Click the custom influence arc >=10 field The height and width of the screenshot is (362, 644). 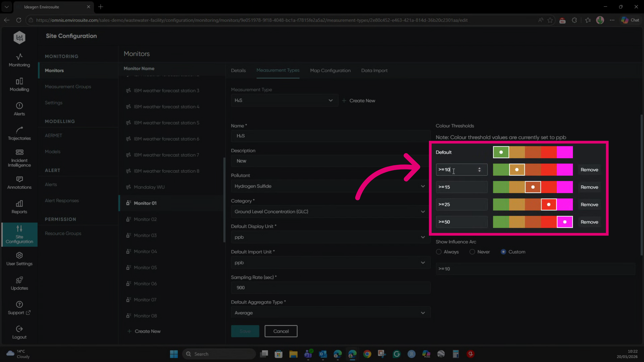(x=535, y=269)
